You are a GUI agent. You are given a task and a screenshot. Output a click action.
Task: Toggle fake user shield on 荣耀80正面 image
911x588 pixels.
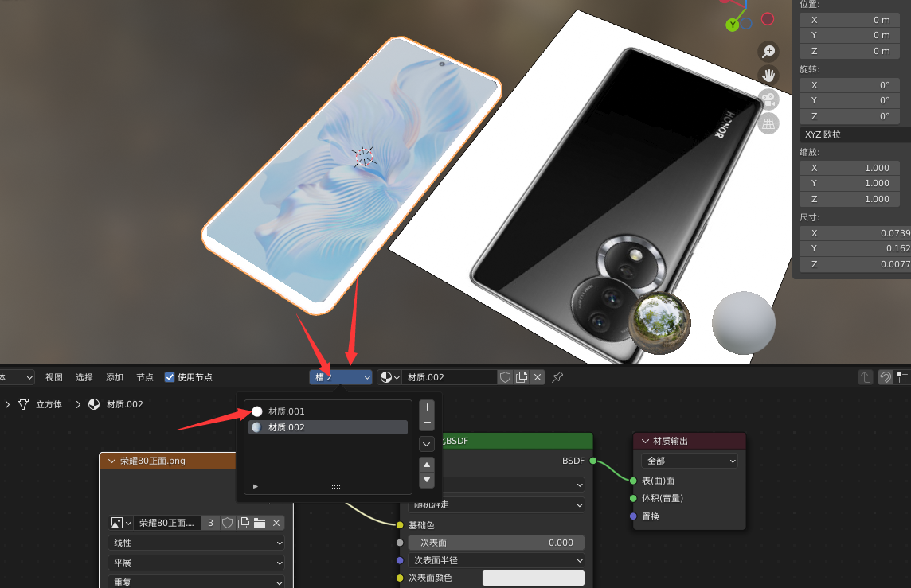point(228,523)
